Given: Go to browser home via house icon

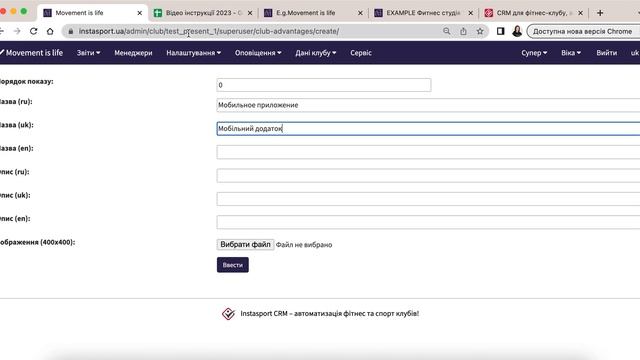Looking at the screenshot, I should 50,31.
